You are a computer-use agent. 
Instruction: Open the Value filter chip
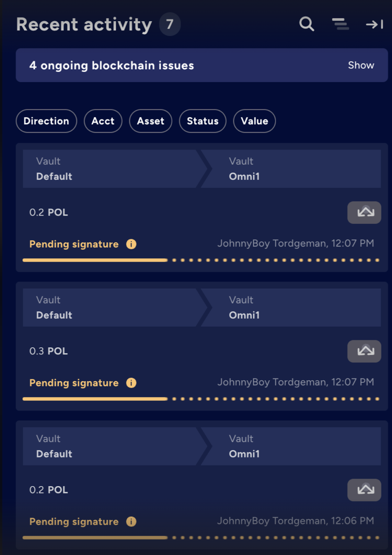pos(255,121)
